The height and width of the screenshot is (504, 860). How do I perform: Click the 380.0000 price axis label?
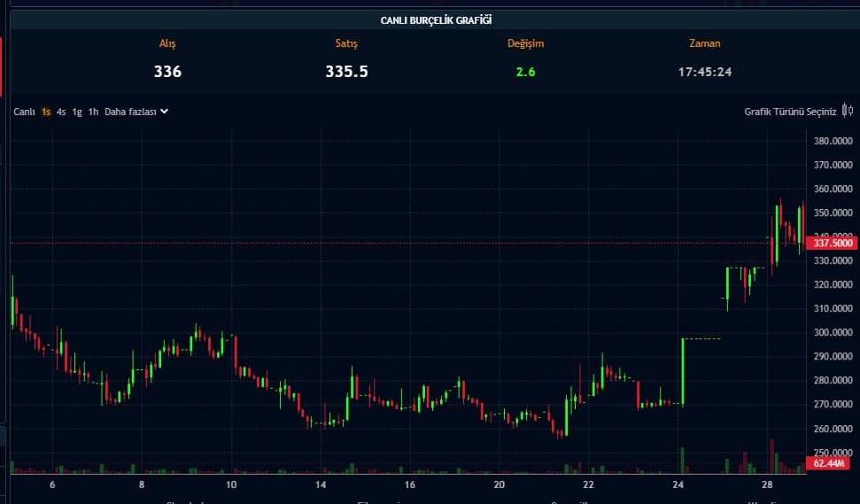tap(833, 141)
